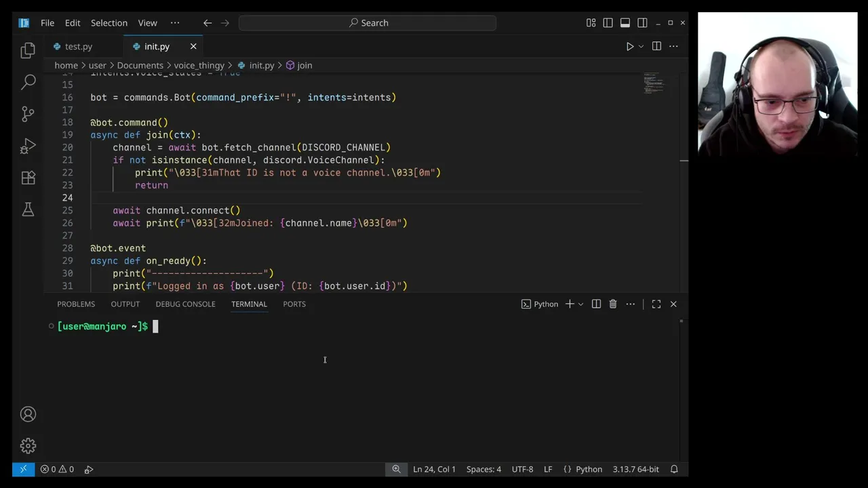This screenshot has height=488, width=868.
Task: Open the Edit menu
Action: [x=73, y=22]
